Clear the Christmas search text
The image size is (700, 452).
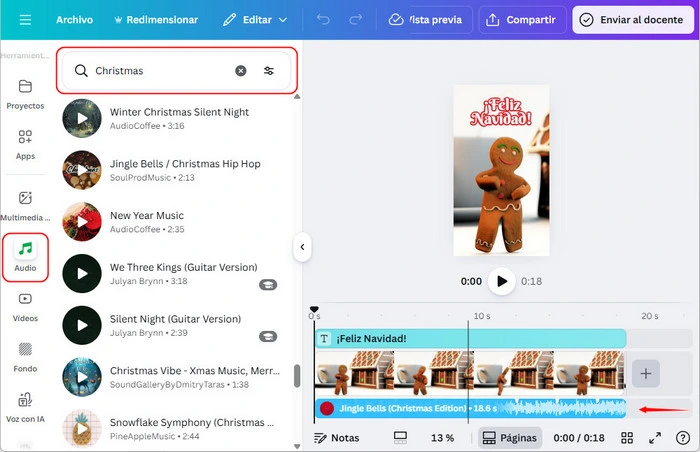pyautogui.click(x=241, y=71)
